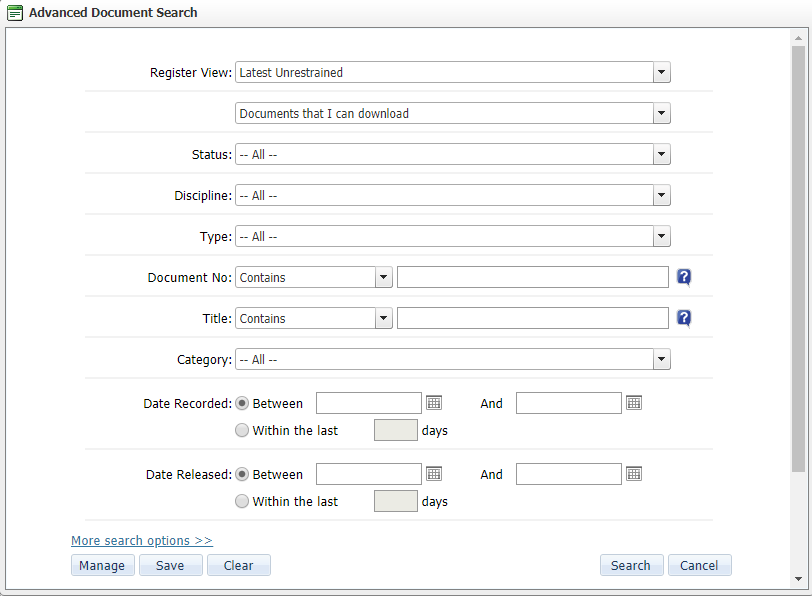Click the Document No help question icon
The width and height of the screenshot is (812, 596).
tap(684, 278)
